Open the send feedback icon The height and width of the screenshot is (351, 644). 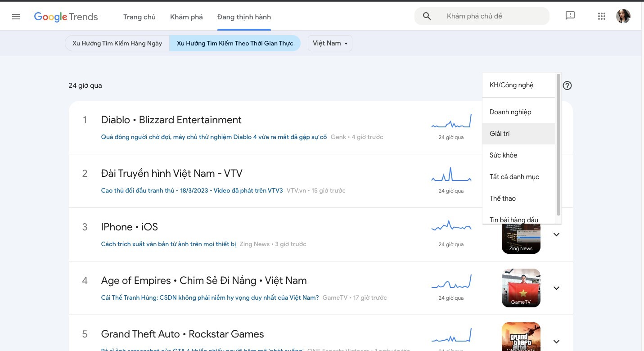[x=570, y=16]
